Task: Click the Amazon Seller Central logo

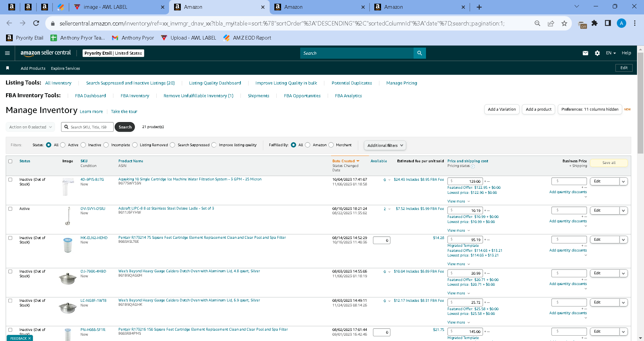Action: 46,53
